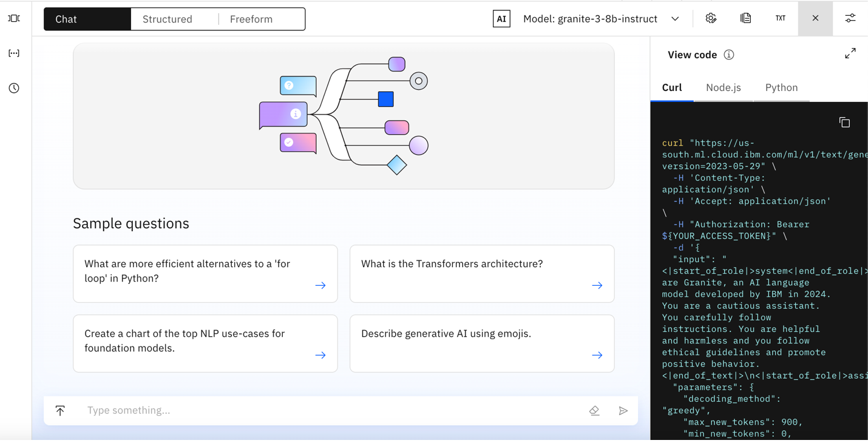This screenshot has width=868, height=443.
Task: Click the TXT view icon
Action: [x=781, y=19]
